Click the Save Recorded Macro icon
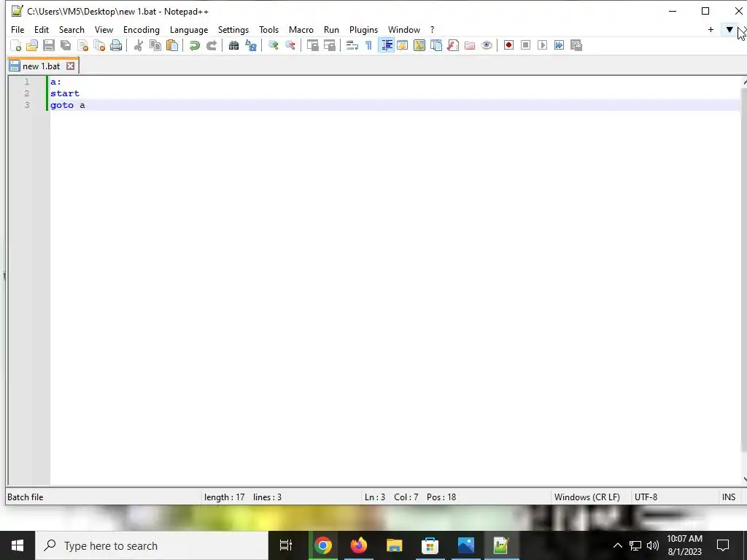The image size is (747, 560). coord(576,45)
